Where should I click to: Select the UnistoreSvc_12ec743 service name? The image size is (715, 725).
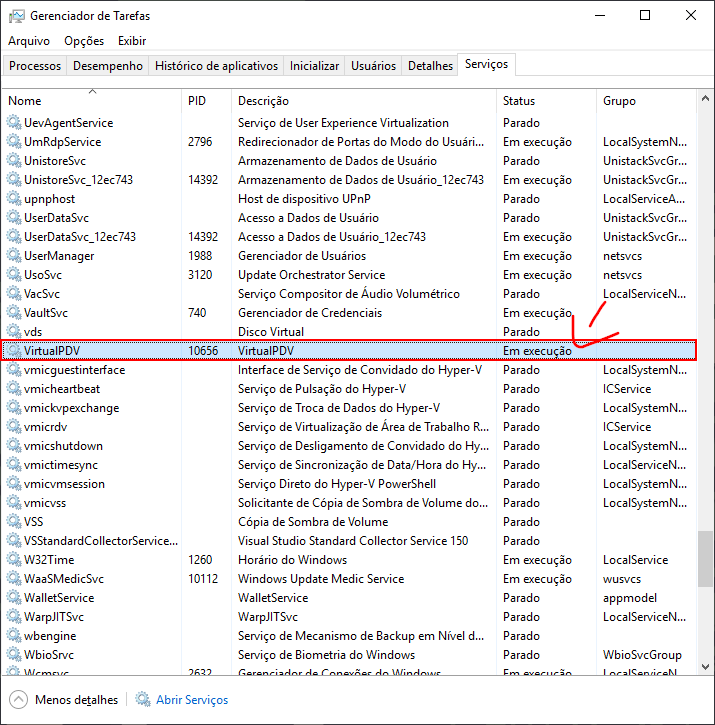[x=78, y=180]
